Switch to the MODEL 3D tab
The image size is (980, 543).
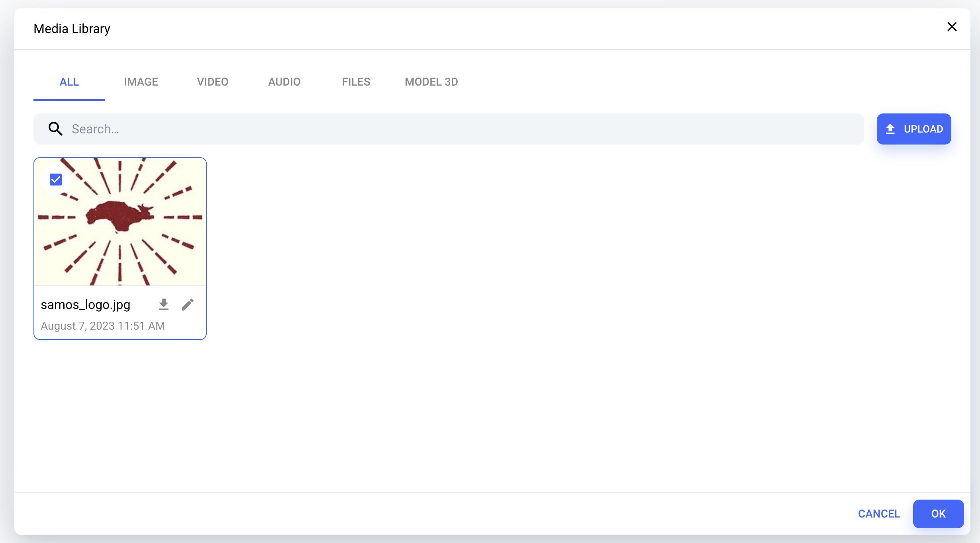[x=431, y=82]
